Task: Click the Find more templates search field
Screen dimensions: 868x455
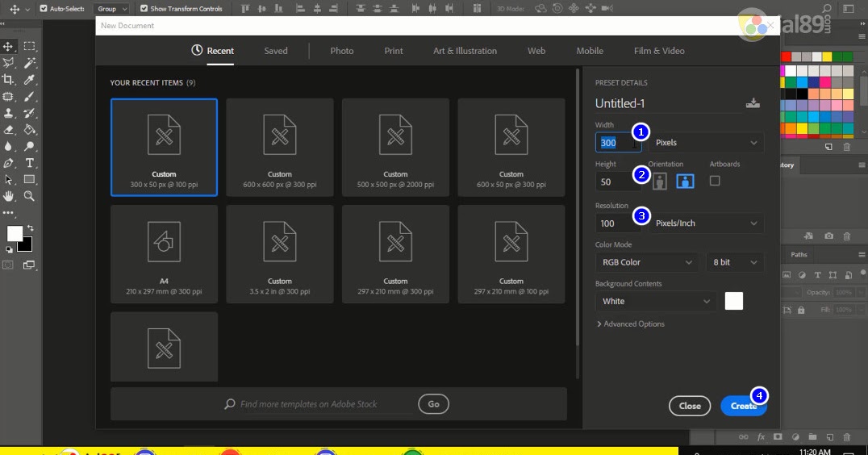Action: (x=319, y=404)
